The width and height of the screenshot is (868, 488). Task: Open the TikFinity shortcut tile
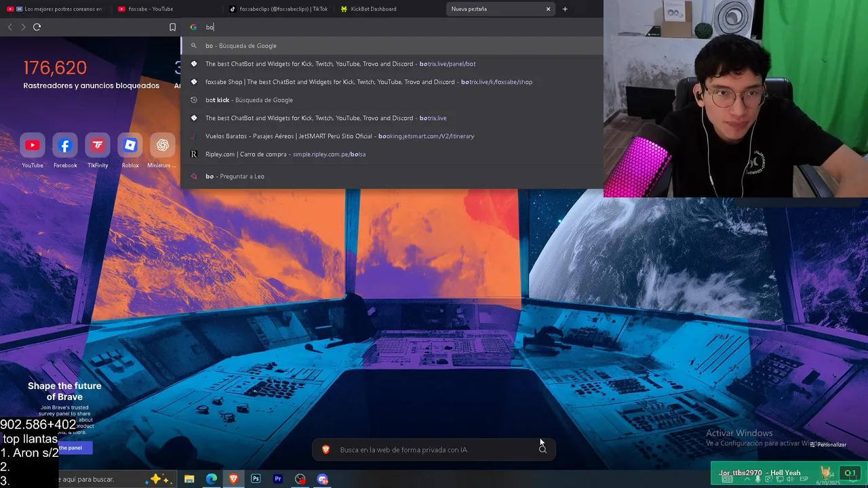point(98,145)
